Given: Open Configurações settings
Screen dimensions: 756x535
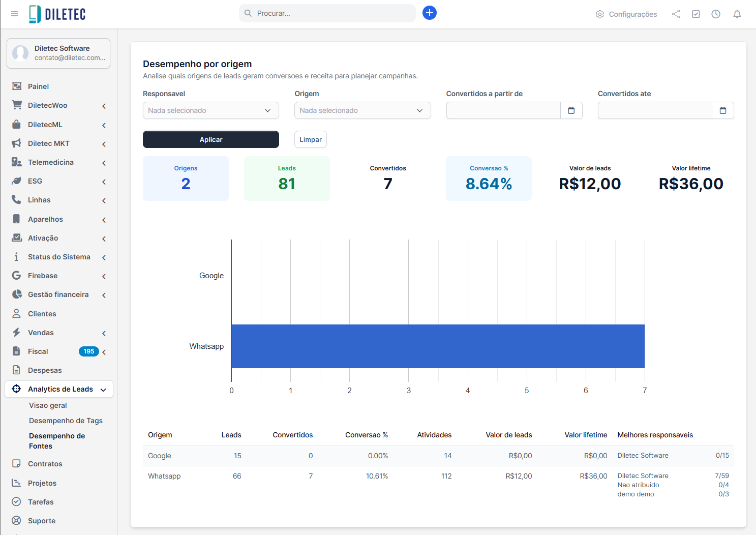Looking at the screenshot, I should (626, 14).
